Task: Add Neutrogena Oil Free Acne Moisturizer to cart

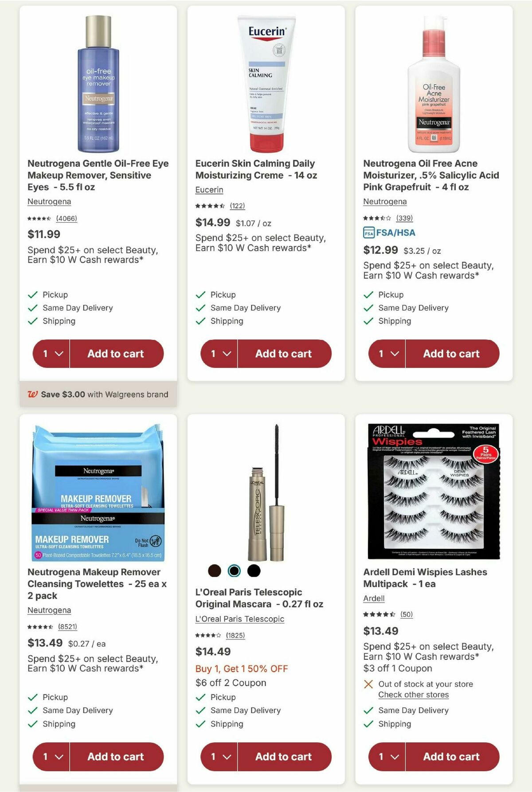Action: 451,354
